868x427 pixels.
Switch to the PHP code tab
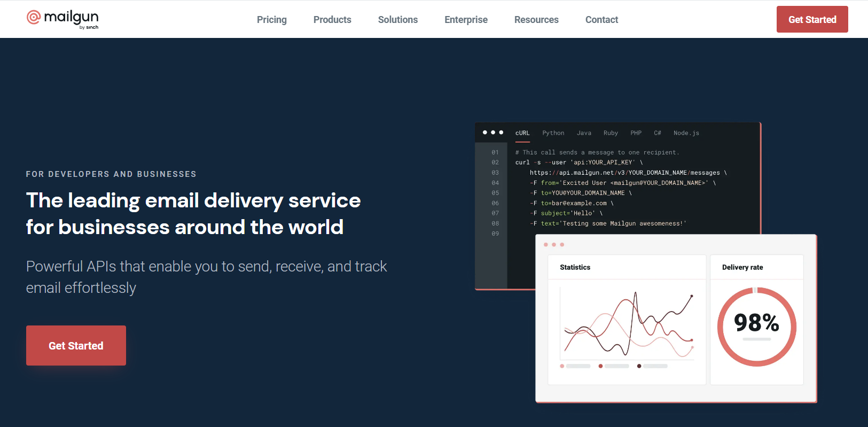pyautogui.click(x=636, y=133)
